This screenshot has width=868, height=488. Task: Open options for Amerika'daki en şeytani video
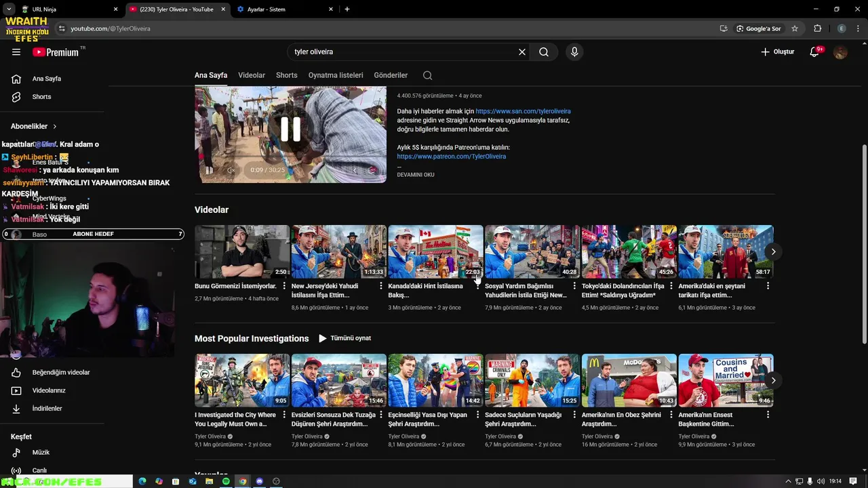768,286
